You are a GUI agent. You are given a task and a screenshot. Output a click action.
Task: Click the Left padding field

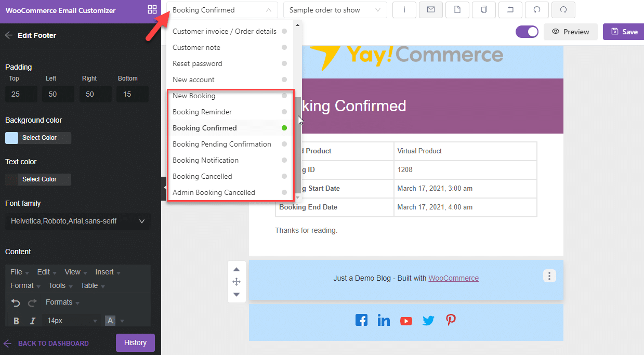pos(58,94)
